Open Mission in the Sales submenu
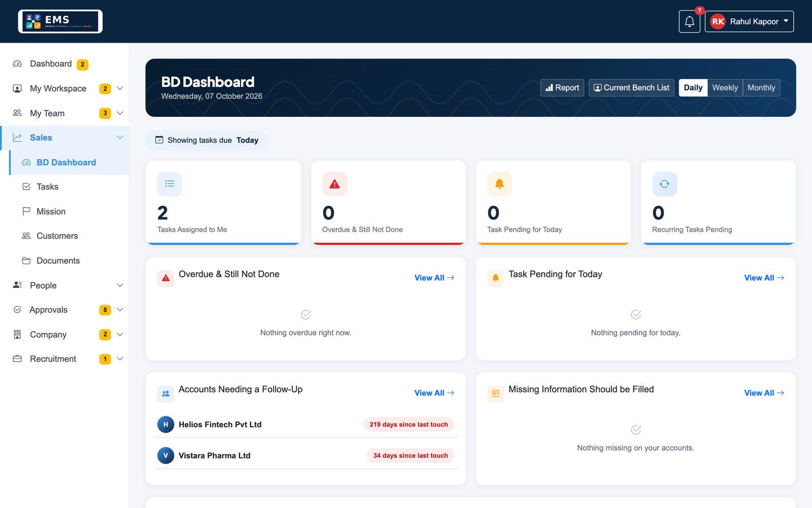Screen dimensions: 812x508 tap(70, 211)
